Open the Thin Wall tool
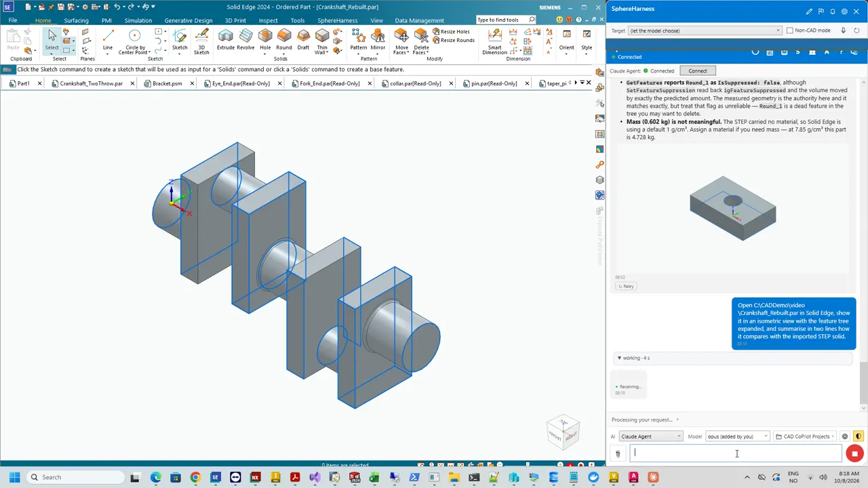The width and height of the screenshot is (868, 488). (x=322, y=41)
